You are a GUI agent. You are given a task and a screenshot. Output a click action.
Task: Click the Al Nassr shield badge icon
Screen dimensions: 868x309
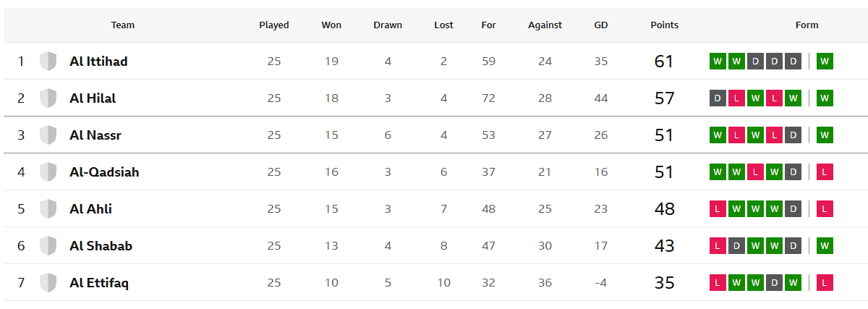pyautogui.click(x=48, y=135)
